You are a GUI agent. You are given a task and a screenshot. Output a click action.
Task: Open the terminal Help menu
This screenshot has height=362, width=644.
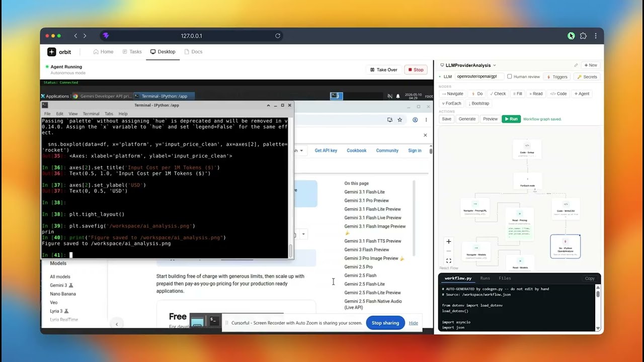[x=123, y=114]
